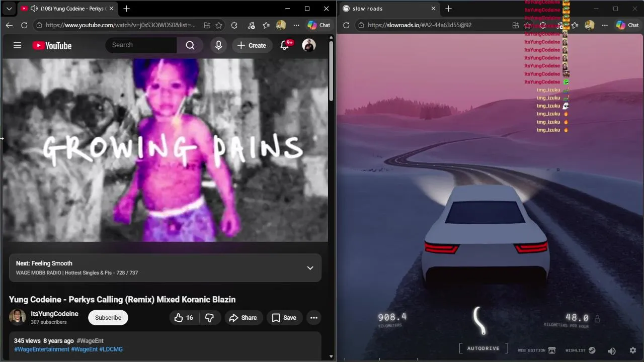Click the ItsYungCodeine channel avatar
The width and height of the screenshot is (644, 362).
pyautogui.click(x=18, y=317)
